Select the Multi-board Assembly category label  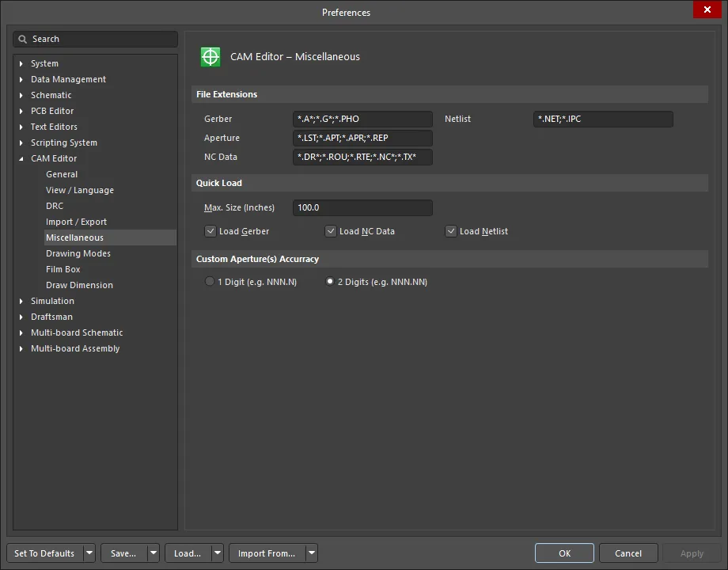pyautogui.click(x=75, y=348)
